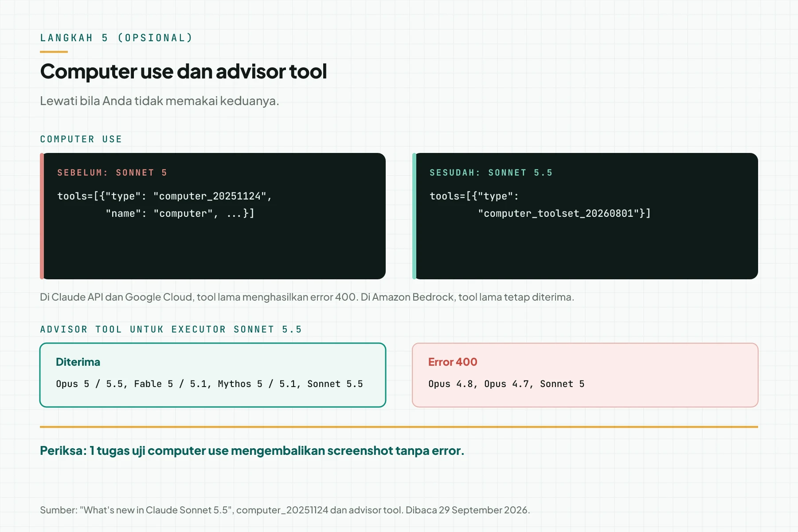Click the 'Periksa: 1 tugas uji computer use...' line

tap(252, 451)
